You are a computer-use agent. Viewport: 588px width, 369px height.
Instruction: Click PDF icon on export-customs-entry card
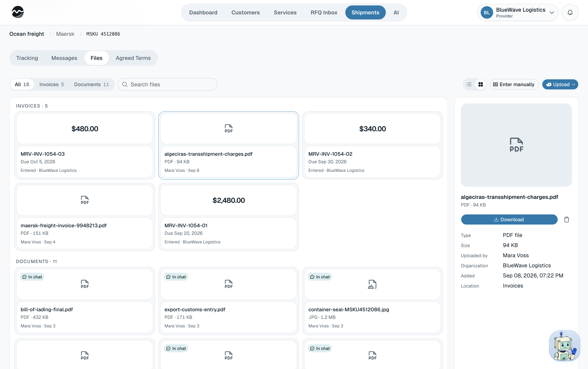tap(228, 284)
